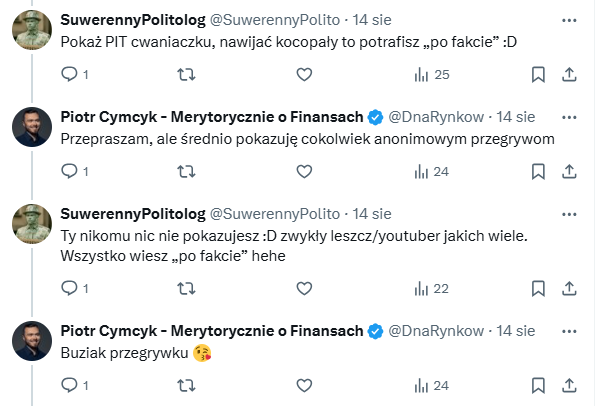View stats of the tweet with 22 views
Screen dimensions: 606x406
[x=421, y=288]
